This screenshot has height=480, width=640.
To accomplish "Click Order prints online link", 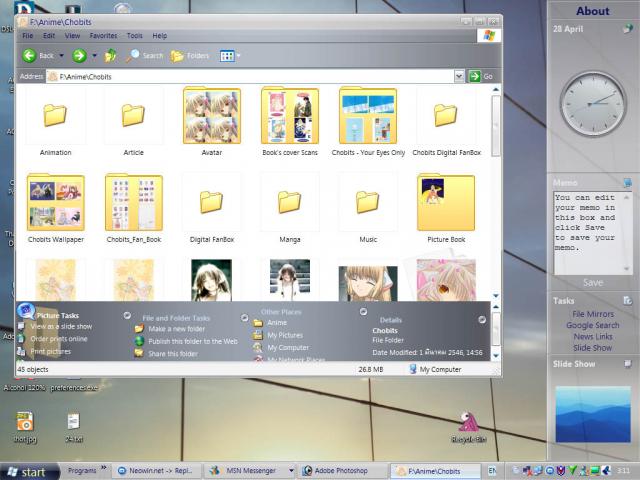I will [x=59, y=339].
